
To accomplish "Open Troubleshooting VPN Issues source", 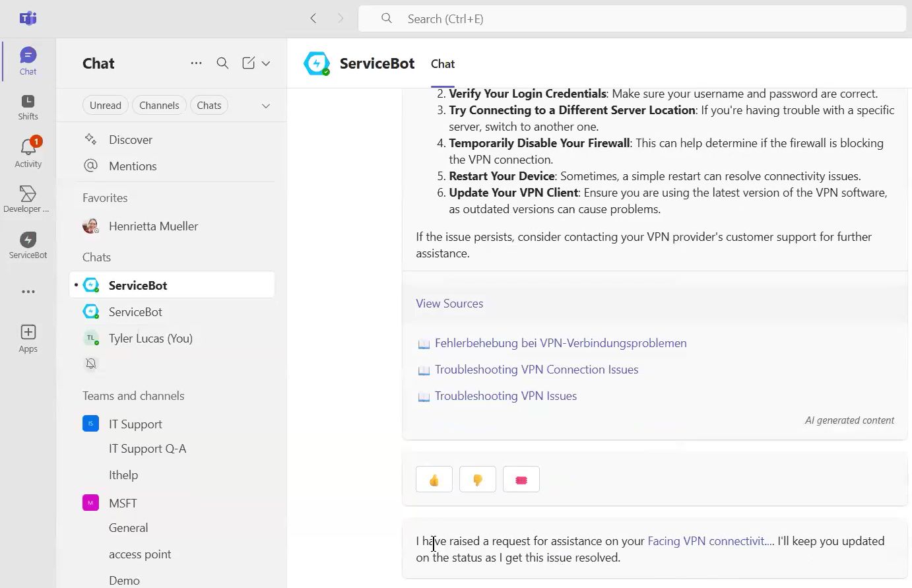I will 505,396.
